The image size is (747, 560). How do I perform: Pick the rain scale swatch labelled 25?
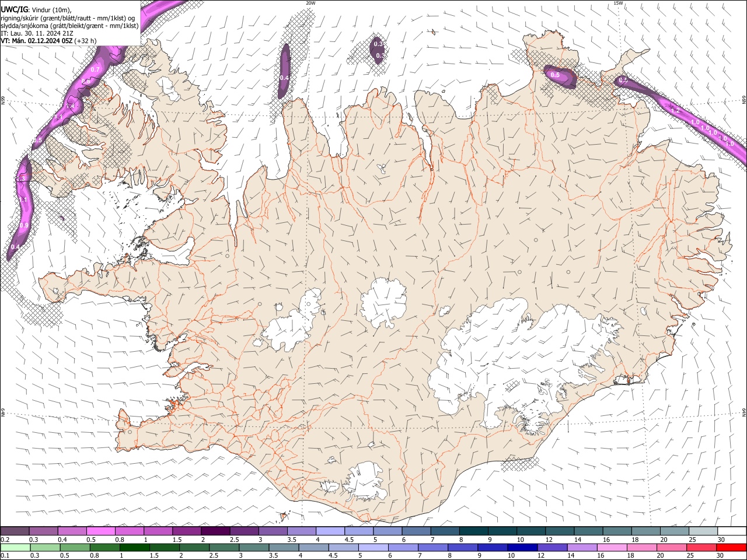pos(702,547)
